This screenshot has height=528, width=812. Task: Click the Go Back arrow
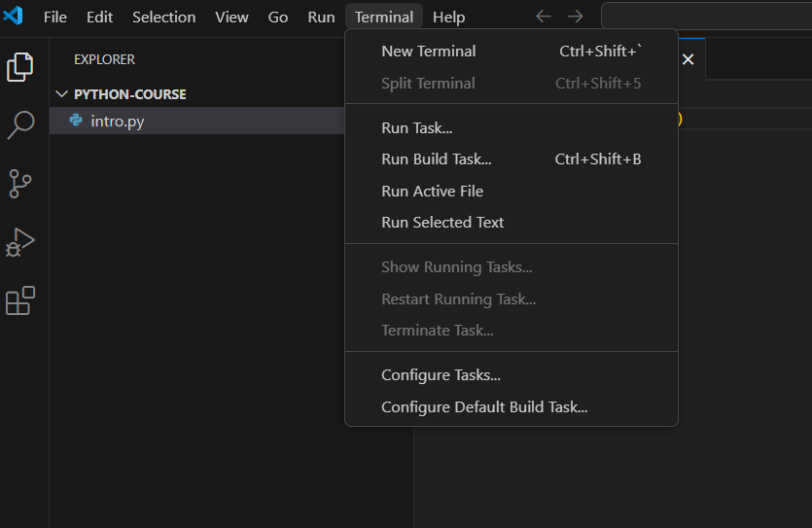click(x=544, y=17)
